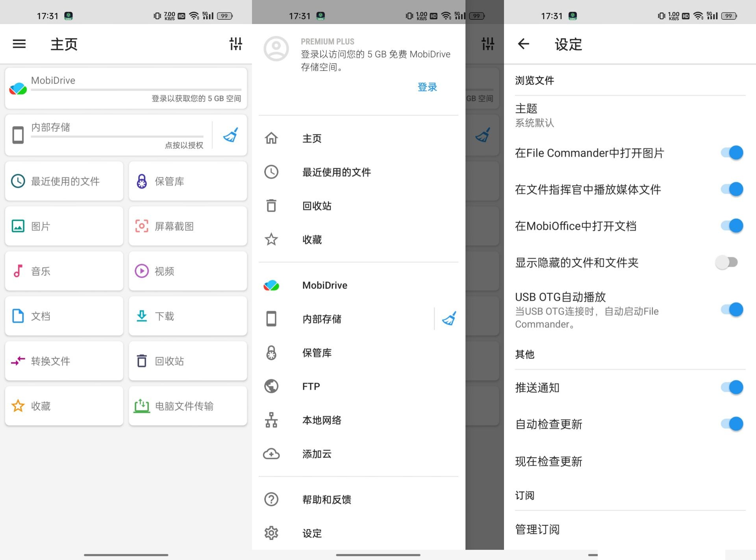
Task: Open the 电脑文件传输 PC transfer icon
Action: pyautogui.click(x=142, y=406)
